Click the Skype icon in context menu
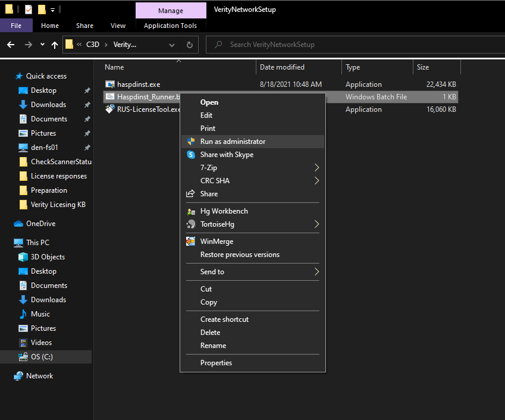Image resolution: width=505 pixels, height=420 pixels. (191, 155)
